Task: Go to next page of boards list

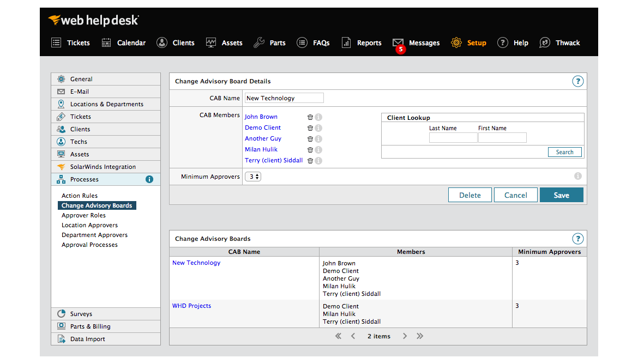Action: click(x=405, y=336)
